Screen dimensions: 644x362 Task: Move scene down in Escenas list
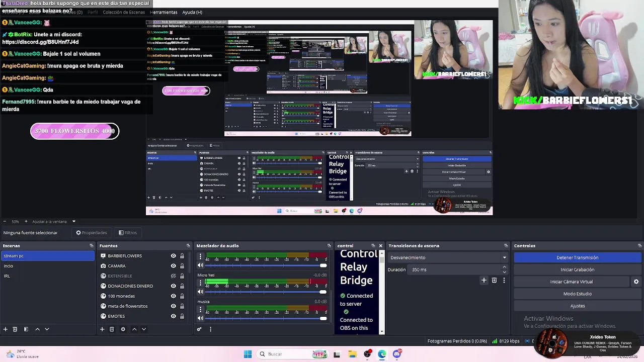click(x=47, y=329)
